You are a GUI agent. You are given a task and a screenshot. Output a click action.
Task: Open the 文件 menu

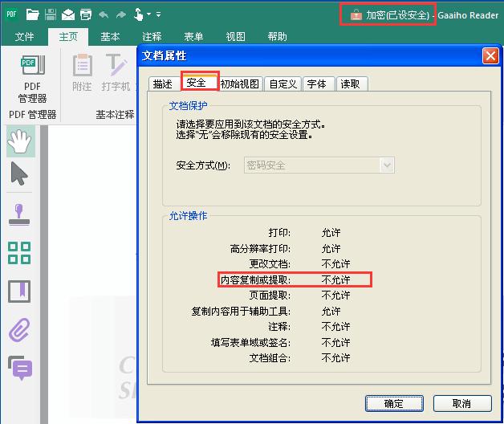coord(24,37)
